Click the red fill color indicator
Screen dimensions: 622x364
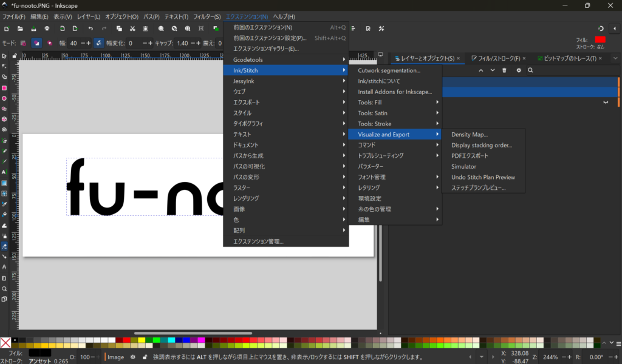tap(600, 39)
